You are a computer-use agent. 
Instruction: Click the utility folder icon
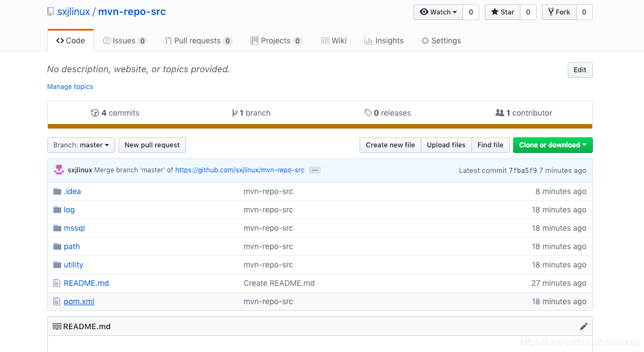point(57,265)
